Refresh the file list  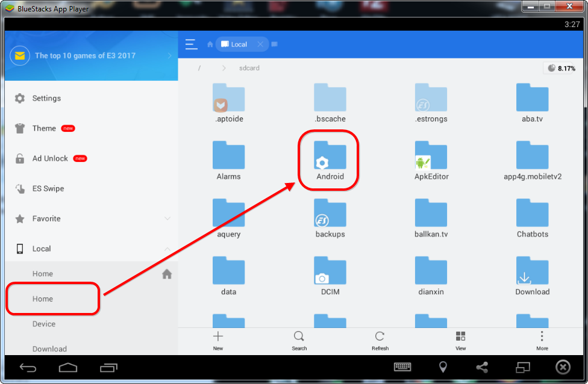pyautogui.click(x=380, y=337)
